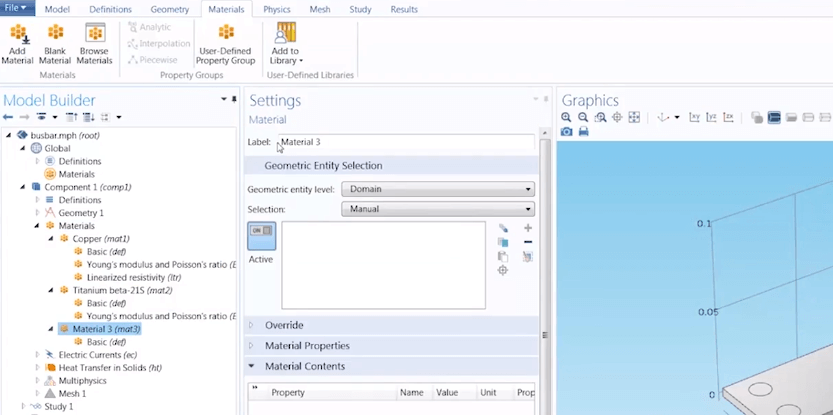Expand the Override section
Viewport: 833px width, 415px height.
[284, 325]
